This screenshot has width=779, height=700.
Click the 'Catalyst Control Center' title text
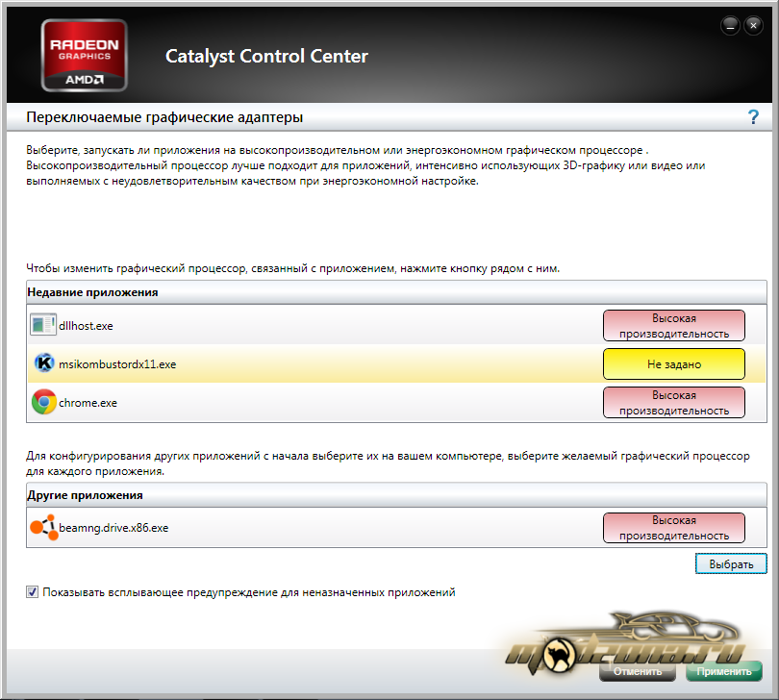click(266, 56)
